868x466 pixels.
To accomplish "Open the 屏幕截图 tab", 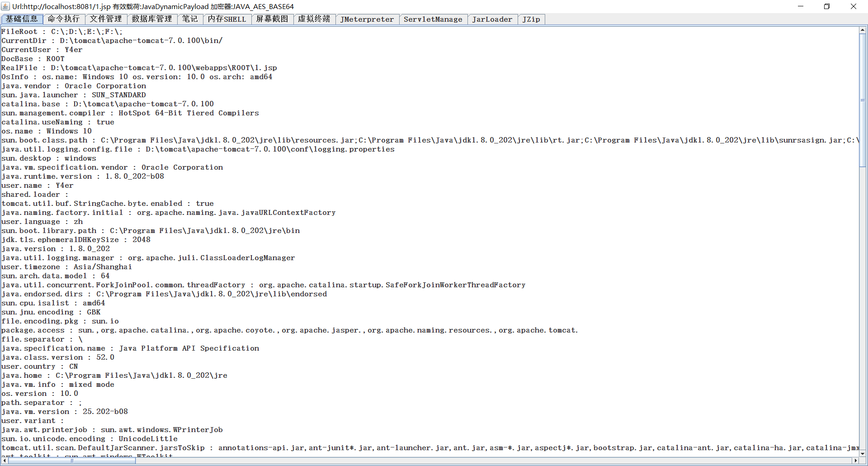I will [272, 19].
